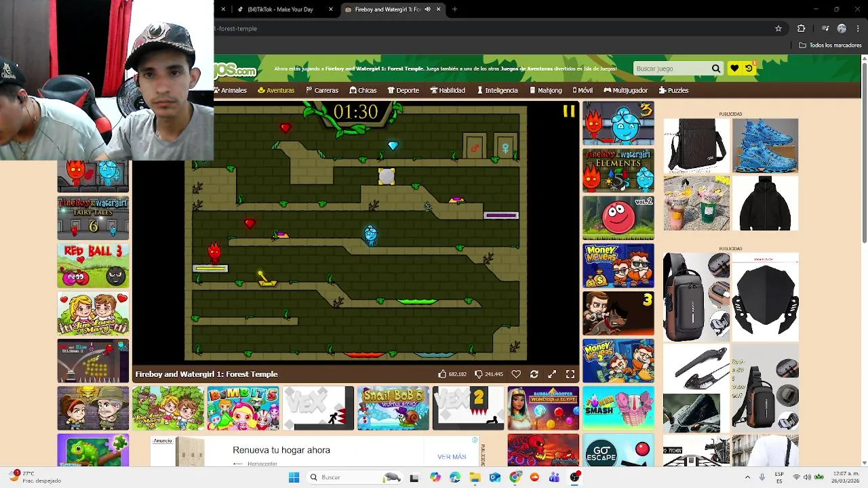The height and width of the screenshot is (488, 868).
Task: Pause the game with the yellow pause icon
Action: tap(568, 112)
